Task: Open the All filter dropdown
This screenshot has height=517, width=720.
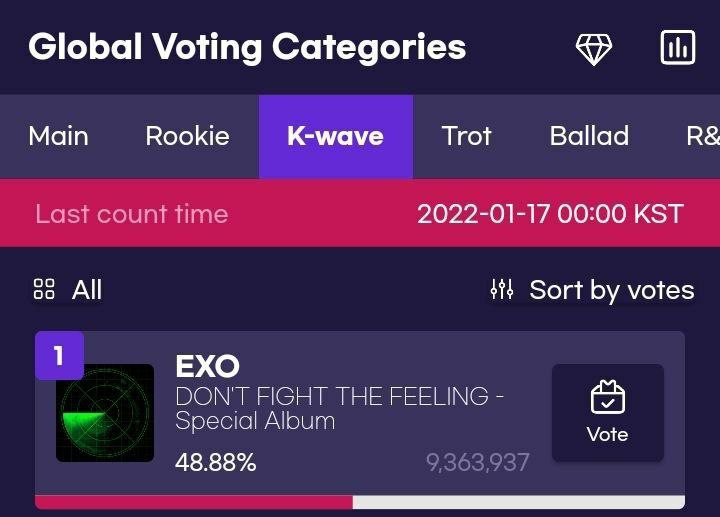Action: tap(68, 290)
